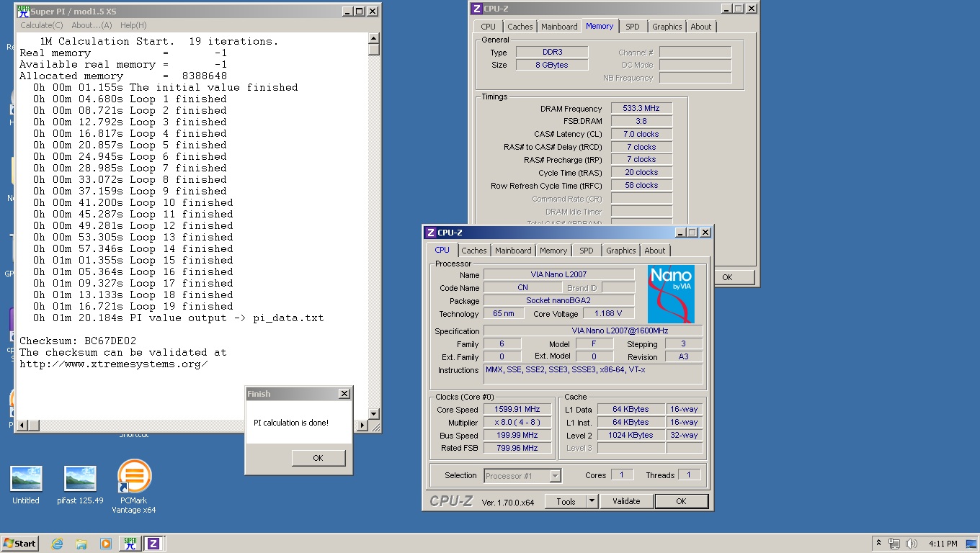Click the 'Socket nanoBGA2' package field
The width and height of the screenshot is (980, 553).
coord(558,300)
